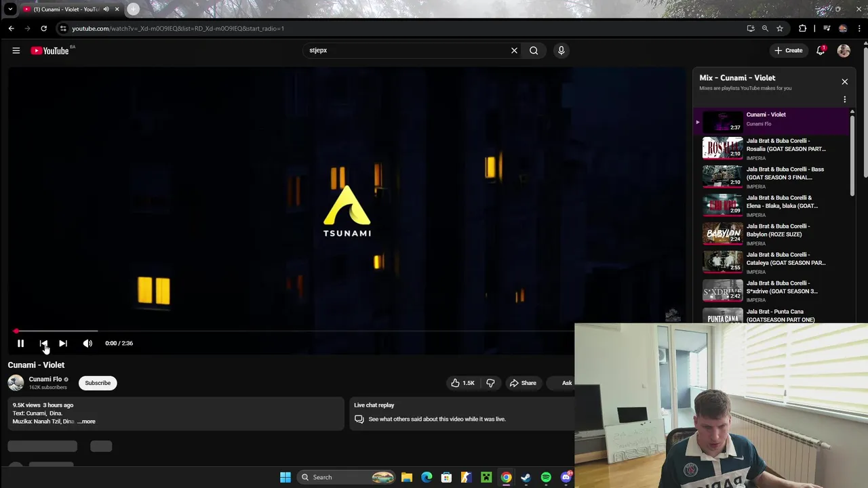Open Chrome media controls icon

click(x=827, y=28)
